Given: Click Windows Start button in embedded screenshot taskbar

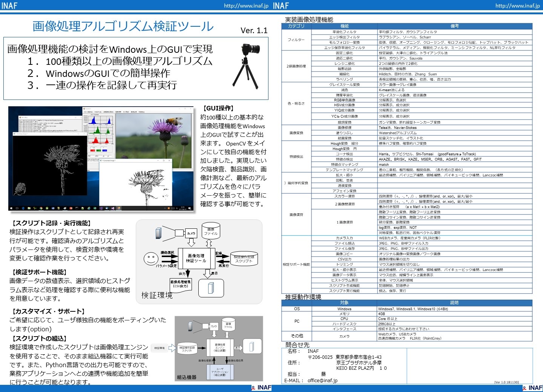Looking at the screenshot, I should (11, 208).
